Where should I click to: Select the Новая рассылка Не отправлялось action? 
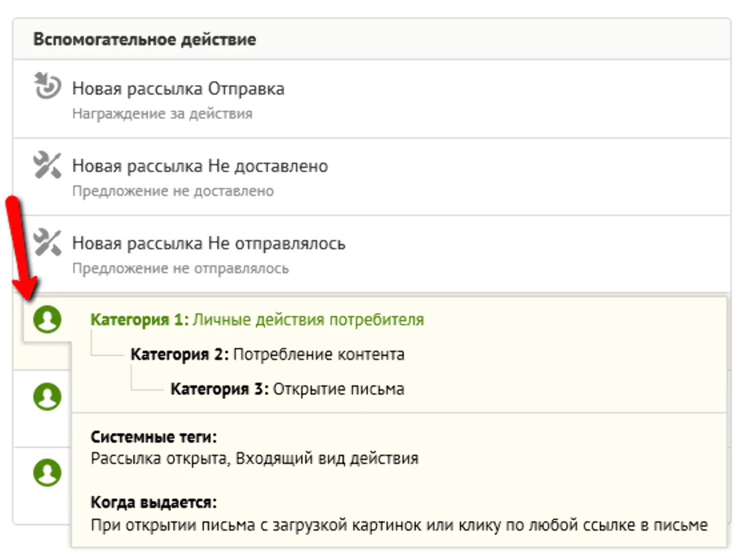pyautogui.click(x=372, y=254)
